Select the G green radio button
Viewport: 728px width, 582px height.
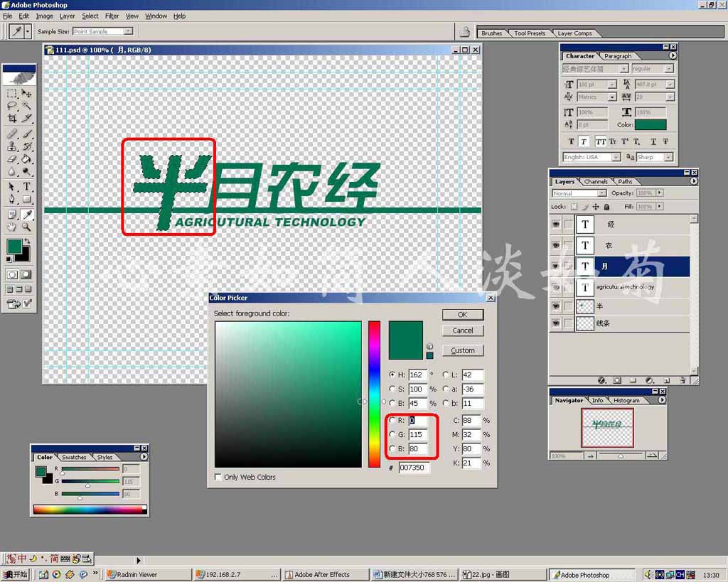tap(392, 435)
